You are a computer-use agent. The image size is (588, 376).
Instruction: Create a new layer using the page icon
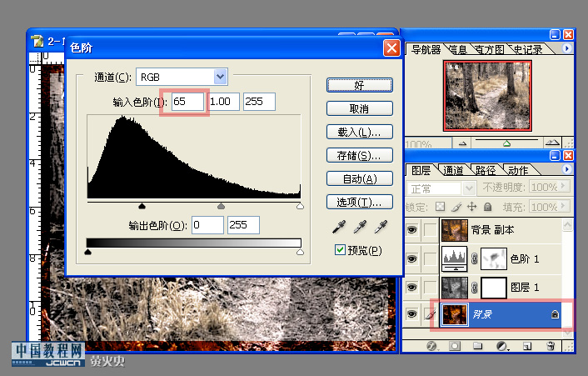(527, 346)
